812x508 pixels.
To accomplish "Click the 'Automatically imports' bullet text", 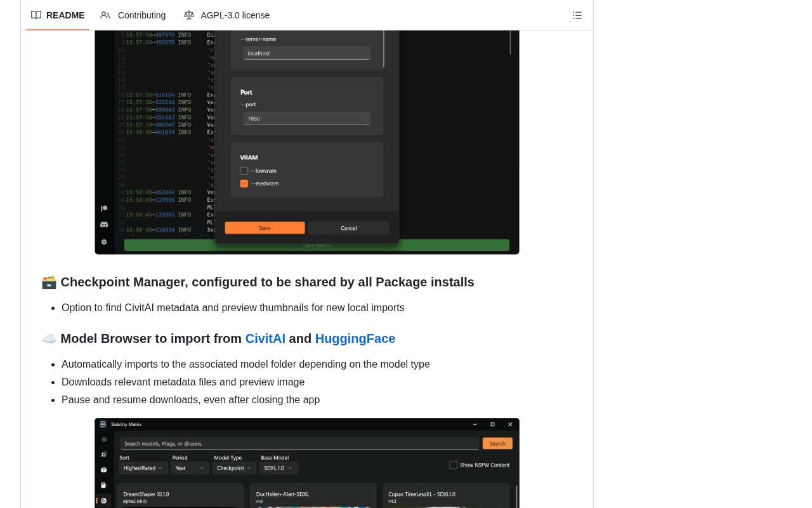I will click(246, 364).
